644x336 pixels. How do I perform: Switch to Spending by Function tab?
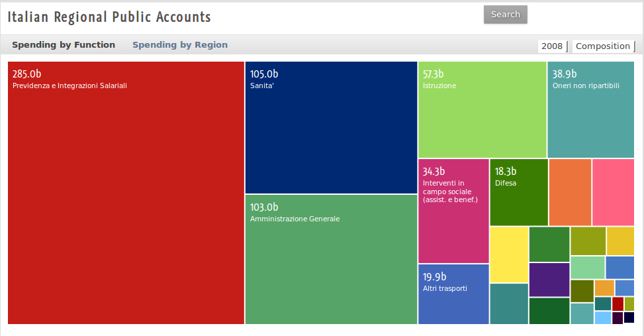[x=64, y=45]
